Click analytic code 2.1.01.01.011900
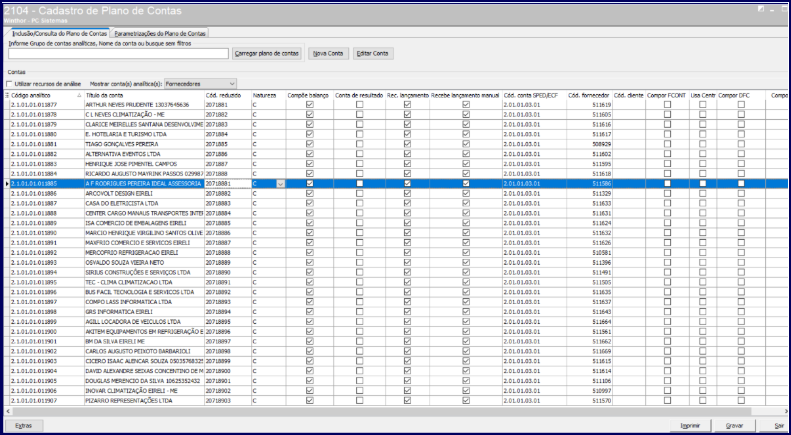 pos(47,332)
